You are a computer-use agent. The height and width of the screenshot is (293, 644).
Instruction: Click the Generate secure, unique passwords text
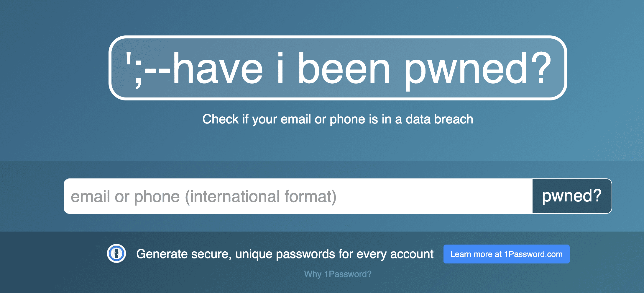point(285,254)
